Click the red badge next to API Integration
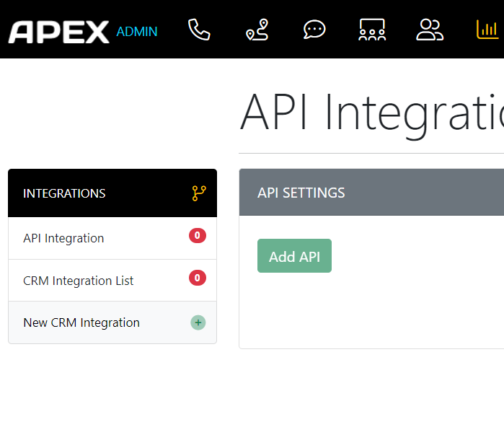Screen dimensions: 504x435 pyautogui.click(x=198, y=235)
